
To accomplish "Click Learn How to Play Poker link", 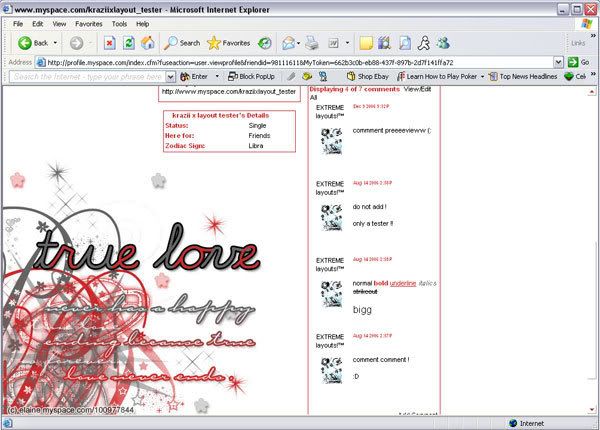I will (437, 77).
